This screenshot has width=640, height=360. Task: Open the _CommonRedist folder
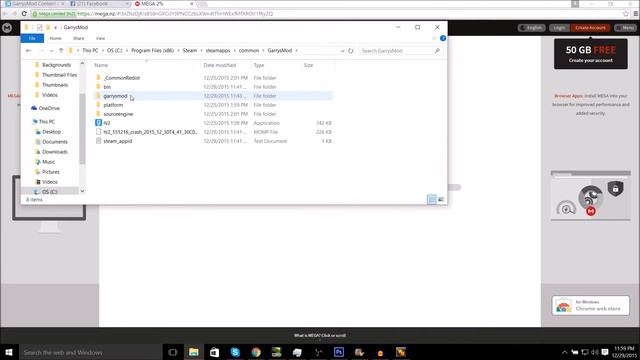(x=122, y=78)
